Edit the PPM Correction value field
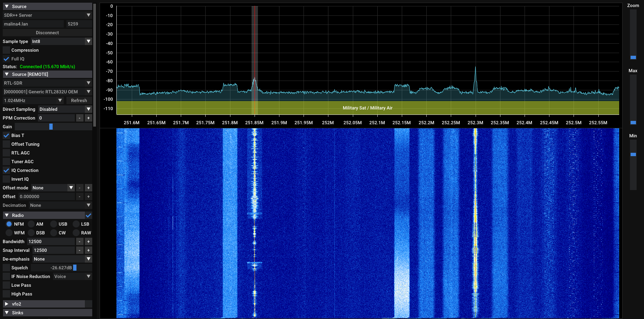The height and width of the screenshot is (319, 644). click(56, 118)
